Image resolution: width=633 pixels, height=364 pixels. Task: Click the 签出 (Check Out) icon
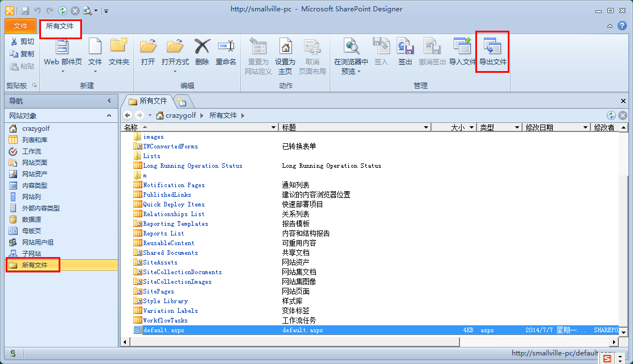(x=405, y=47)
